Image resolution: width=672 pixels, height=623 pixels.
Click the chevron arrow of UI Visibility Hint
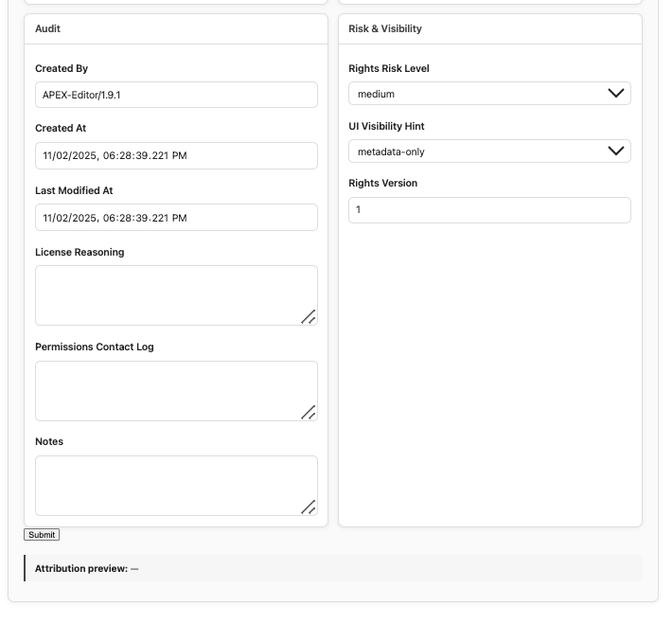[615, 151]
